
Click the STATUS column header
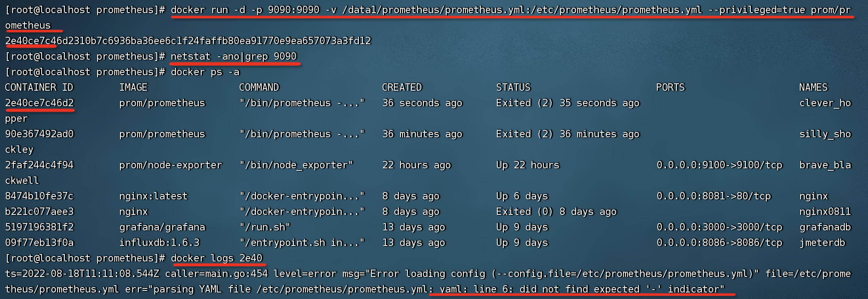point(513,87)
